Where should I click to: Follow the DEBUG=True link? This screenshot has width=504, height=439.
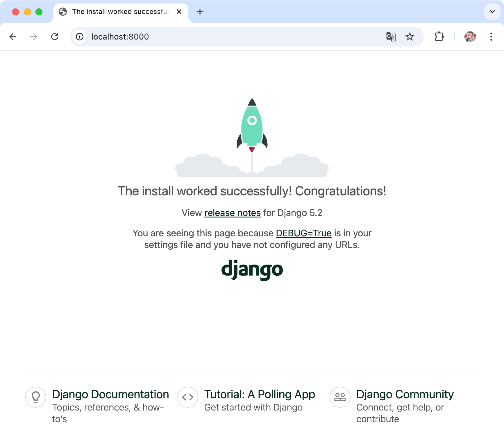tap(303, 233)
